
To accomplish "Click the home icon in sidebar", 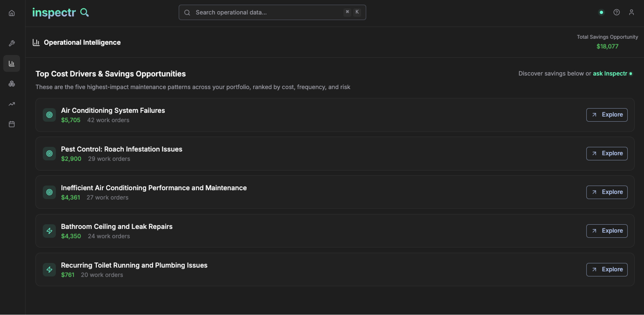I will coord(12,13).
